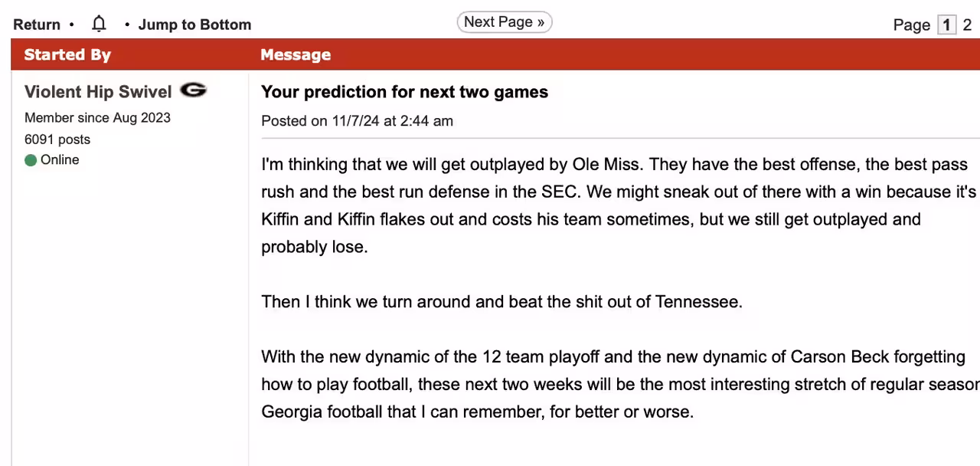Select page 1 in pagination

[x=947, y=25]
